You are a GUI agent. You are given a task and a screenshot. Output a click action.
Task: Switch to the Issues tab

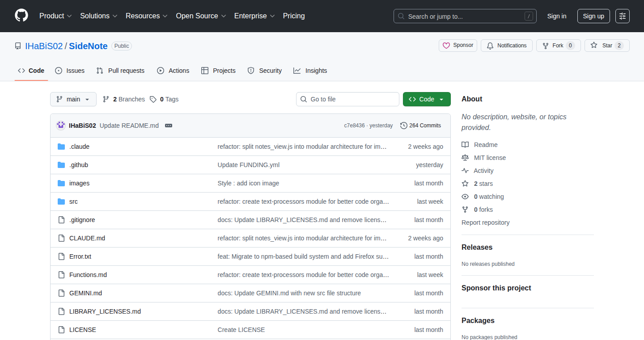[70, 71]
